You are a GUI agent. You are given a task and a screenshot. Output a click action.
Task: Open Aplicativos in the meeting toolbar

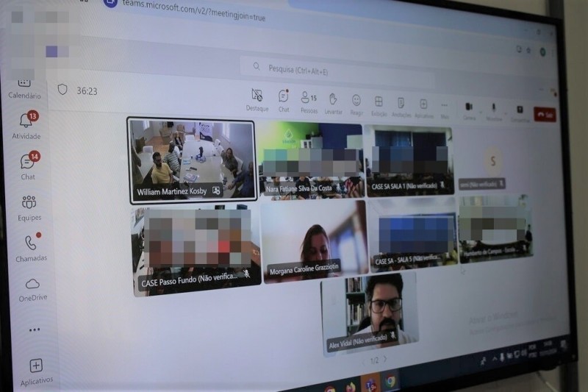click(x=424, y=109)
